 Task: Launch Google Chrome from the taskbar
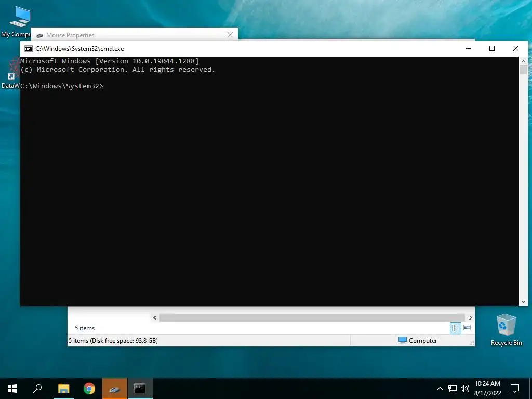point(89,389)
